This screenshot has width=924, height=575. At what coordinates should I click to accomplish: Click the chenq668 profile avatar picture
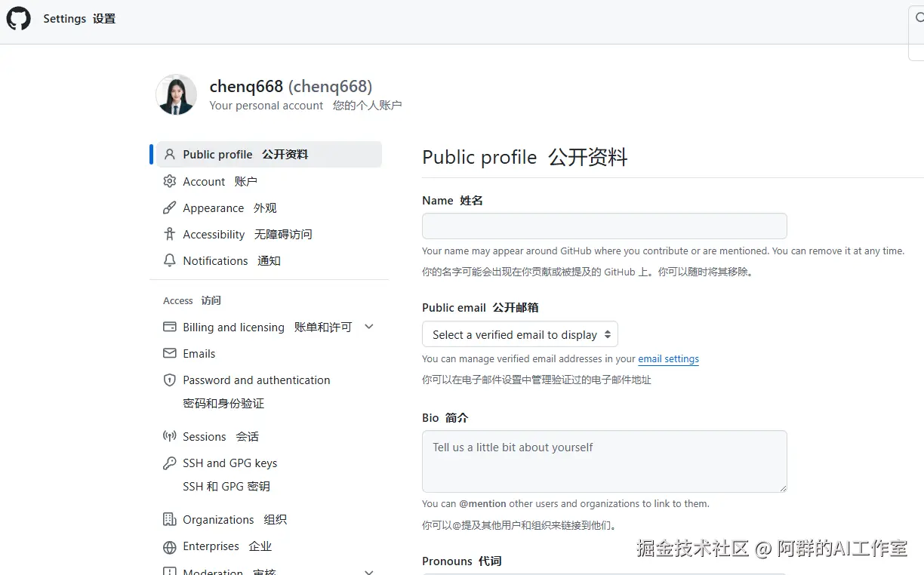pos(176,94)
